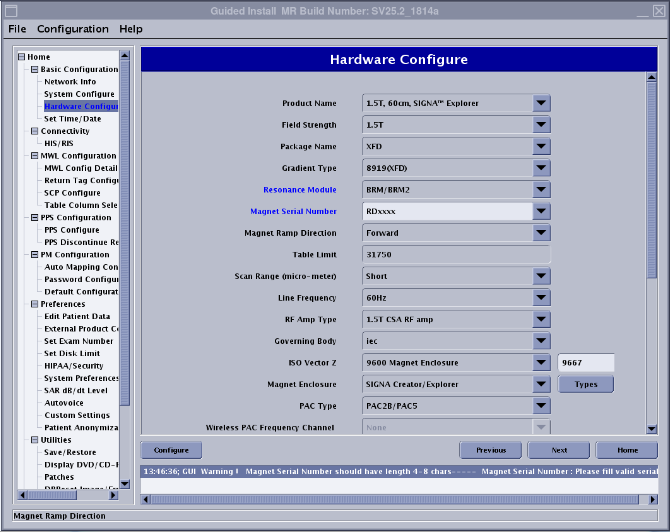Go back with the Previous button
This screenshot has width=670, height=532.
pyautogui.click(x=490, y=450)
